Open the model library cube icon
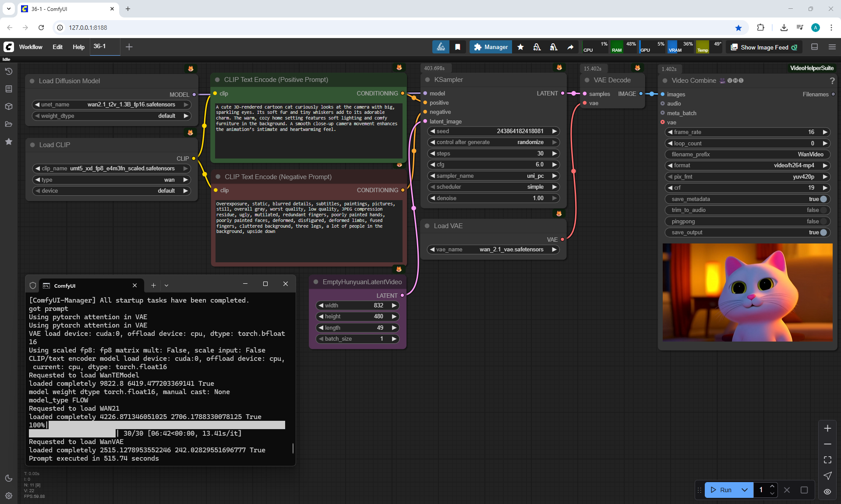 pyautogui.click(x=9, y=106)
